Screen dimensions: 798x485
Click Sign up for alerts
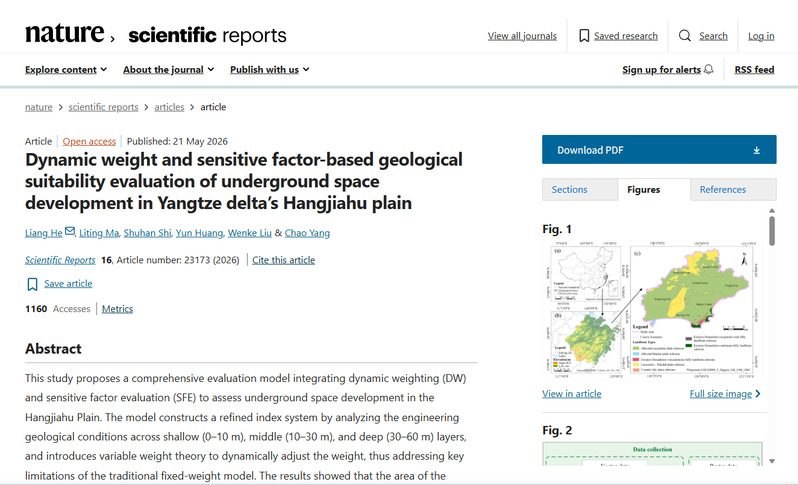pos(661,70)
